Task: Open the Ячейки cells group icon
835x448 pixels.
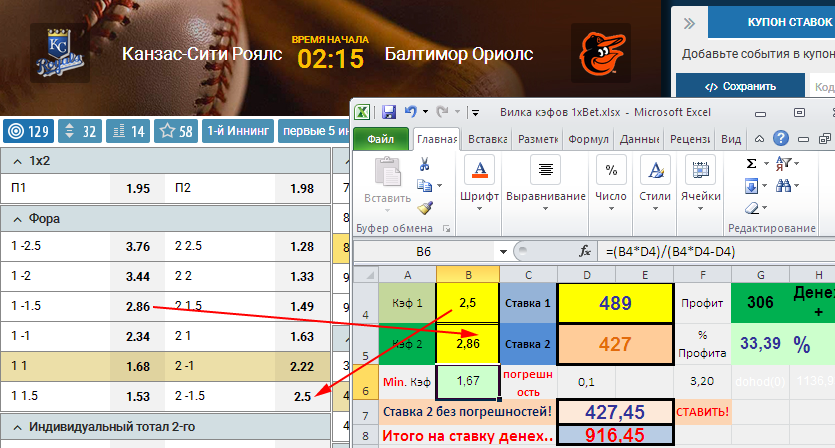Action: [700, 170]
